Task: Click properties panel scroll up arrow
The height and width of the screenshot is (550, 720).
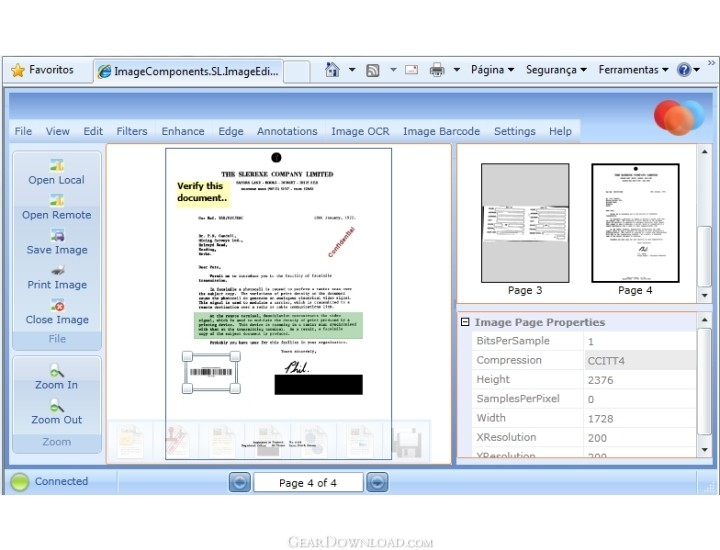Action: click(705, 320)
